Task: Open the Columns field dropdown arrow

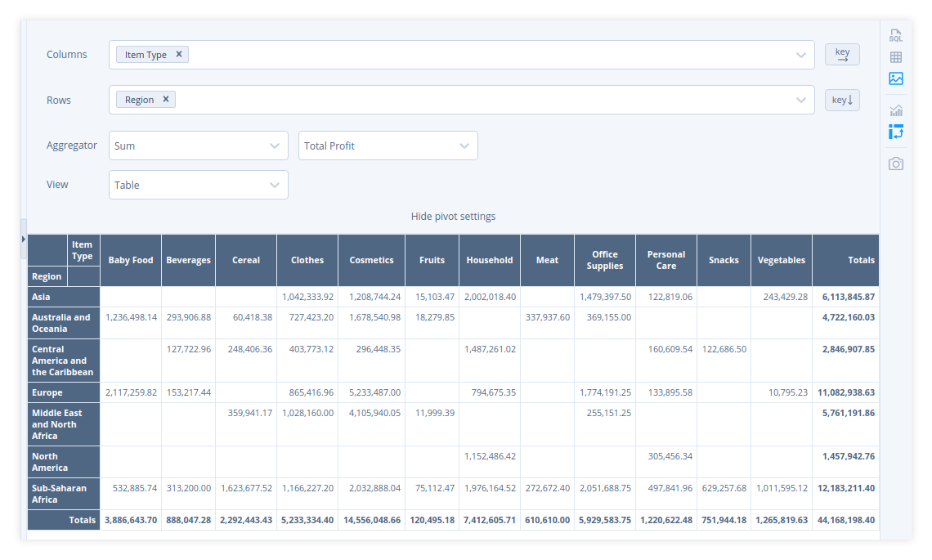Action: 801,55
